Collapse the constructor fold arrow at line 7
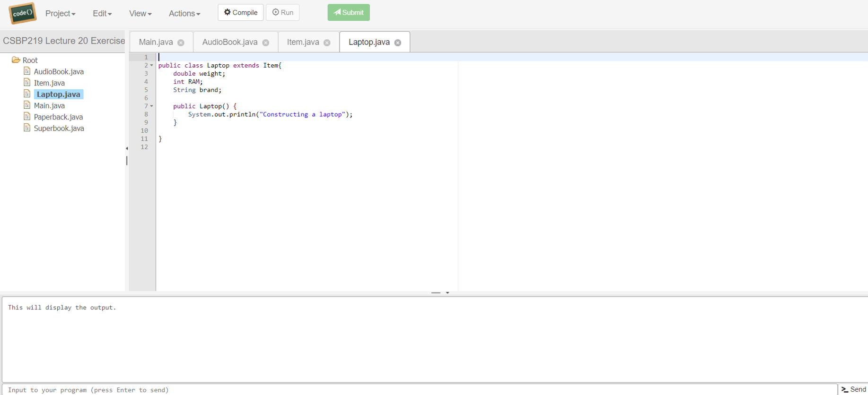 [151, 106]
